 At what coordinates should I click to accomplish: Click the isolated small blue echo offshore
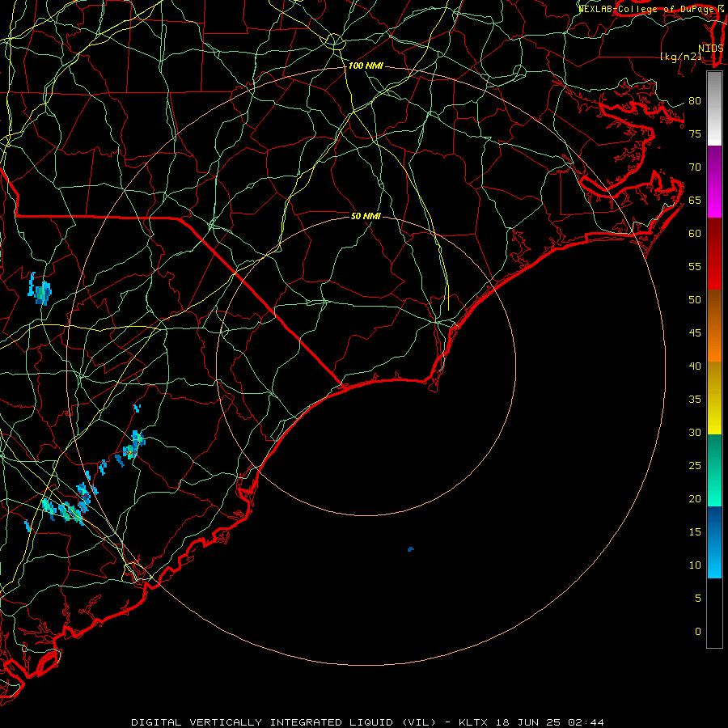[410, 549]
